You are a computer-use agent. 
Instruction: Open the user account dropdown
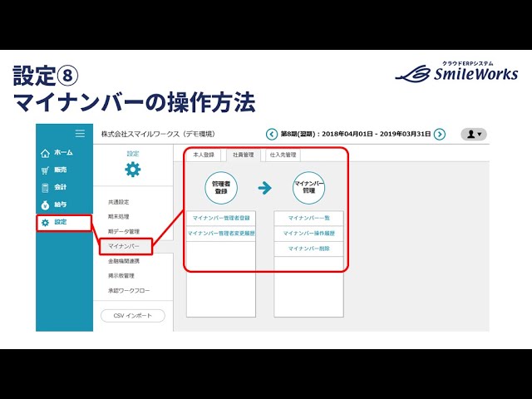point(474,135)
